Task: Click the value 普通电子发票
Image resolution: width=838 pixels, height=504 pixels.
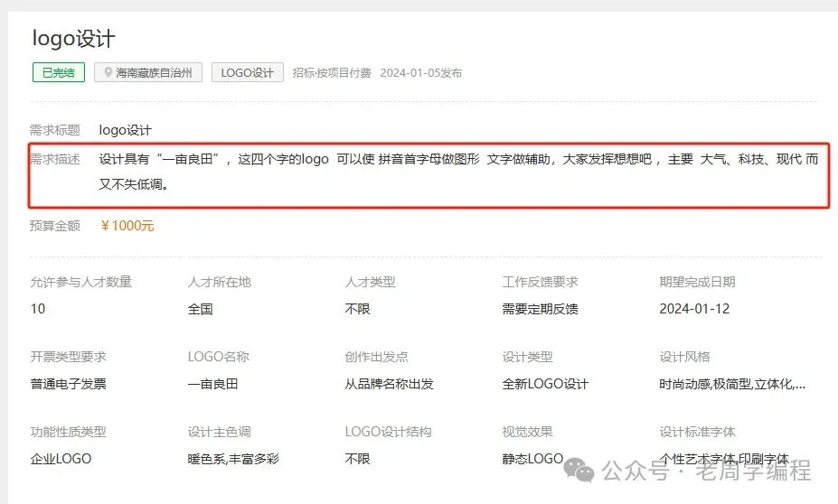Action: pyautogui.click(x=69, y=383)
